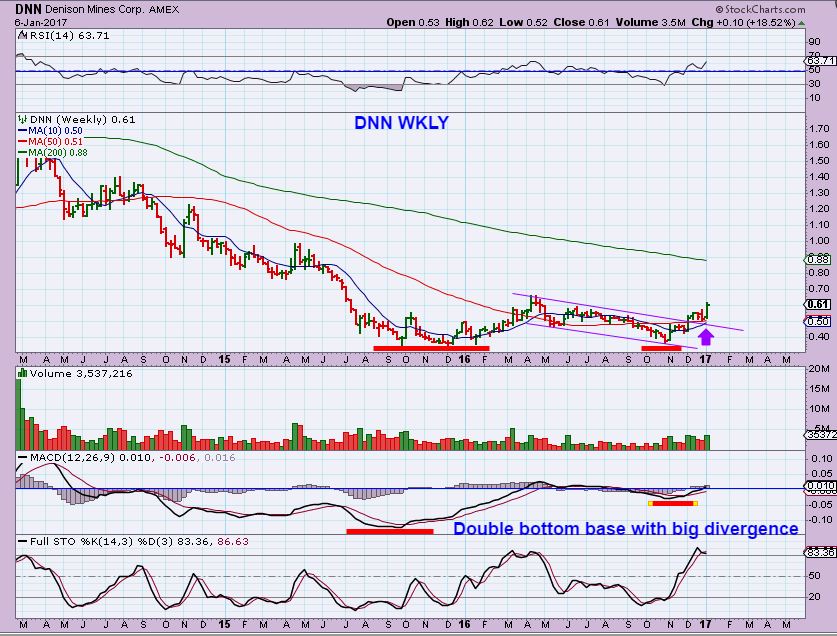The width and height of the screenshot is (837, 636).
Task: Click the 83.36 stochastic tag on right axis
Action: point(820,552)
